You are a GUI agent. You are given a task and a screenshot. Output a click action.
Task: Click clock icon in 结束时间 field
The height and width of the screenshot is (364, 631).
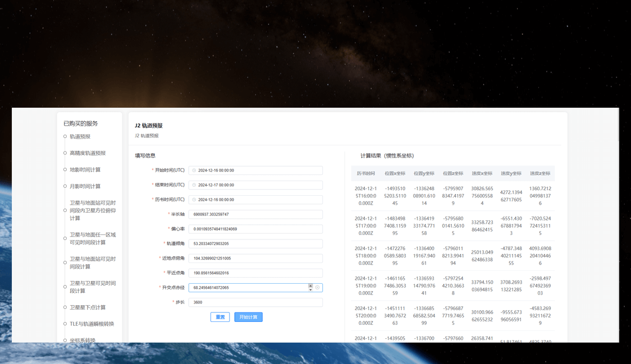point(194,185)
